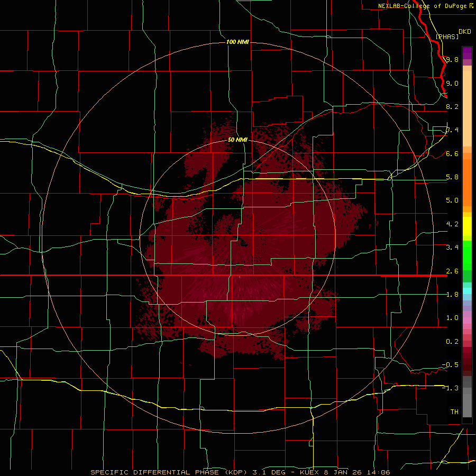Click the 1.0 value on the KDP scale
The image size is (476, 476).
pyautogui.click(x=452, y=318)
